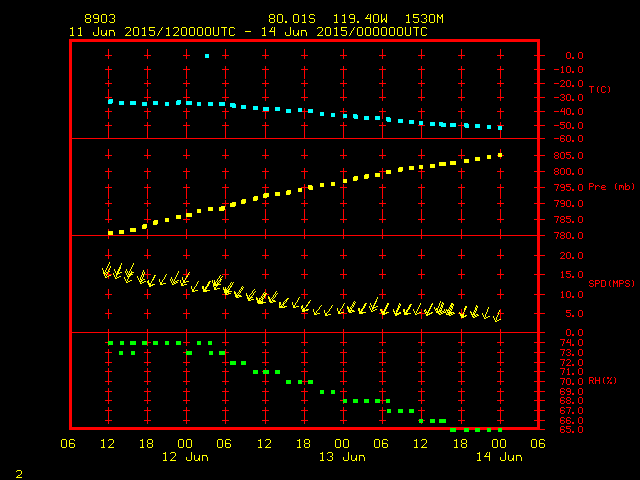Click the 65.0 humidity tick value

tap(571, 430)
